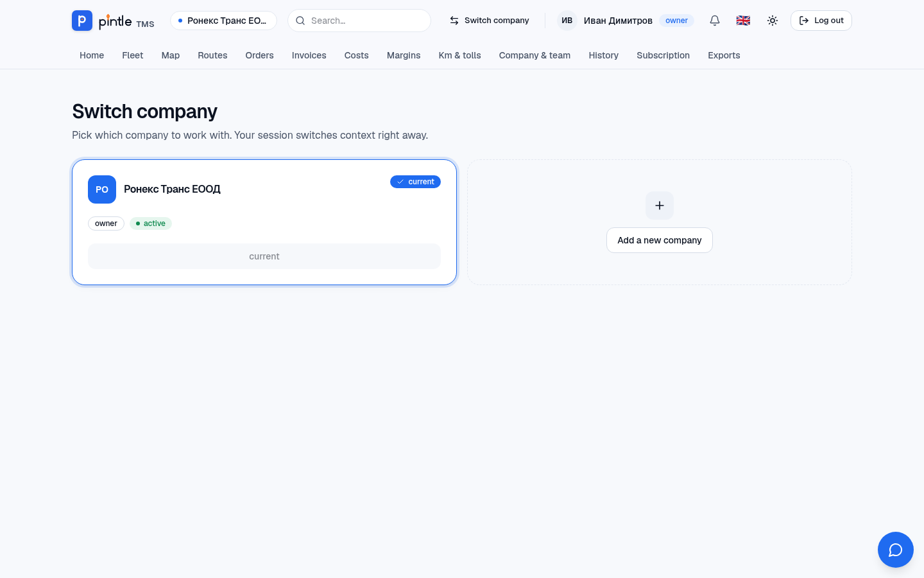Navigate to Company & team
Viewport: 924px width, 578px height.
[535, 55]
